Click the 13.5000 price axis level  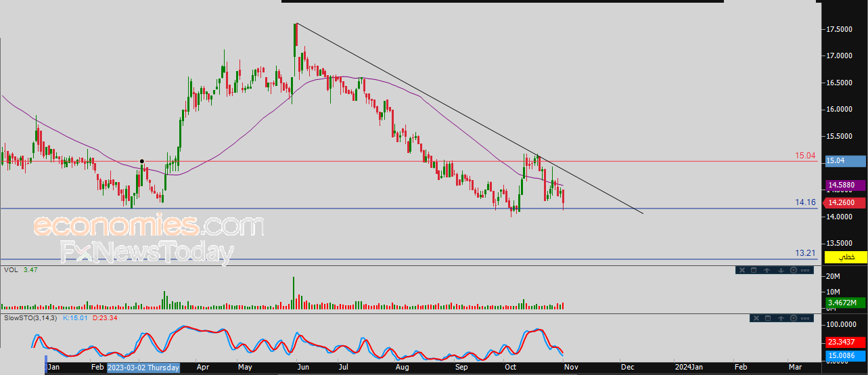click(839, 243)
